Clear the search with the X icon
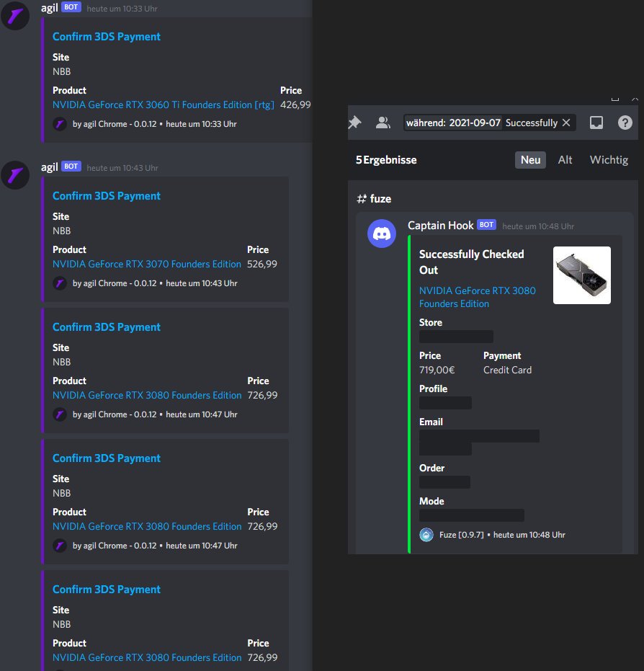The width and height of the screenshot is (644, 671). [566, 123]
